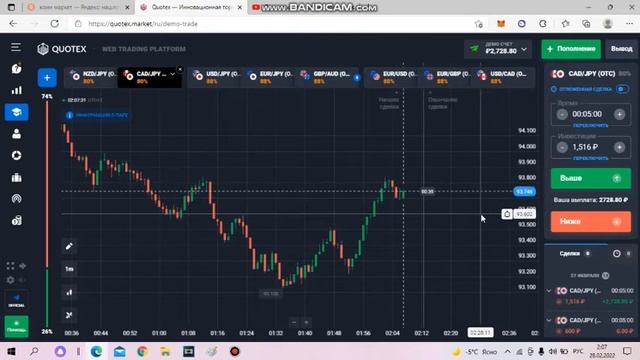Open the analytics donut sidebar icon
The height and width of the screenshot is (360, 640).
(x=16, y=155)
